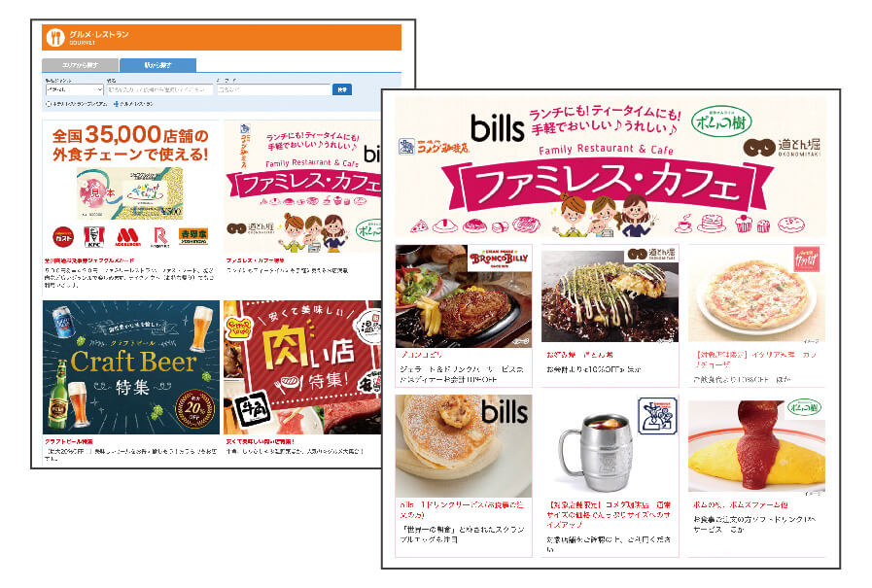Click the Bronco Billy steak thumbnail
The height and width of the screenshot is (588, 872).
click(464, 295)
